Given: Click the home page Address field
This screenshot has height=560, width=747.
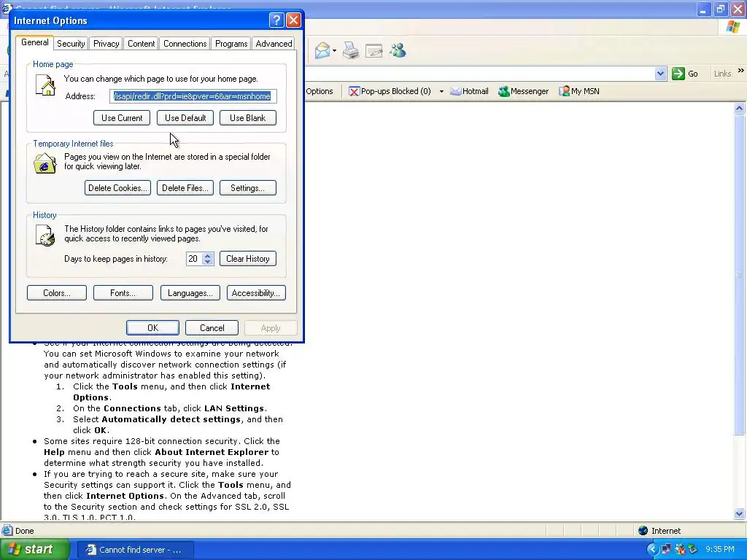Looking at the screenshot, I should coord(193,96).
